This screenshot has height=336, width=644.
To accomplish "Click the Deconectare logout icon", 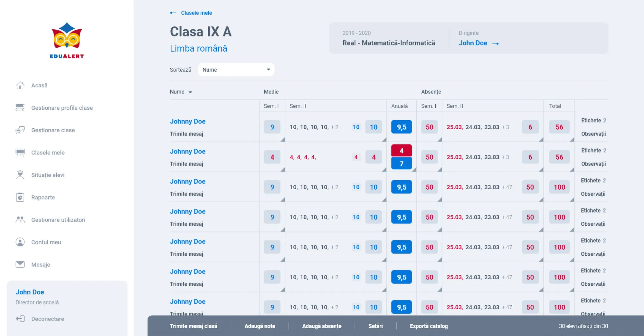I will coord(20,319).
